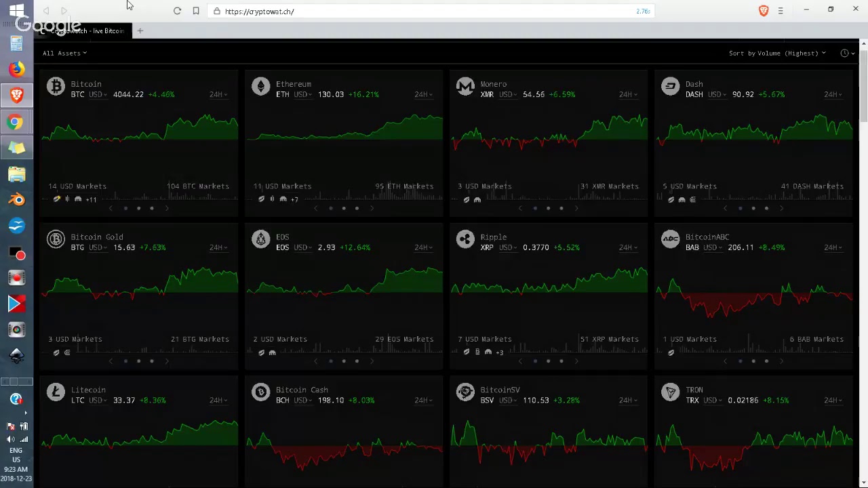Go to next page in Bitcoin card
This screenshot has width=868, height=488.
(167, 208)
